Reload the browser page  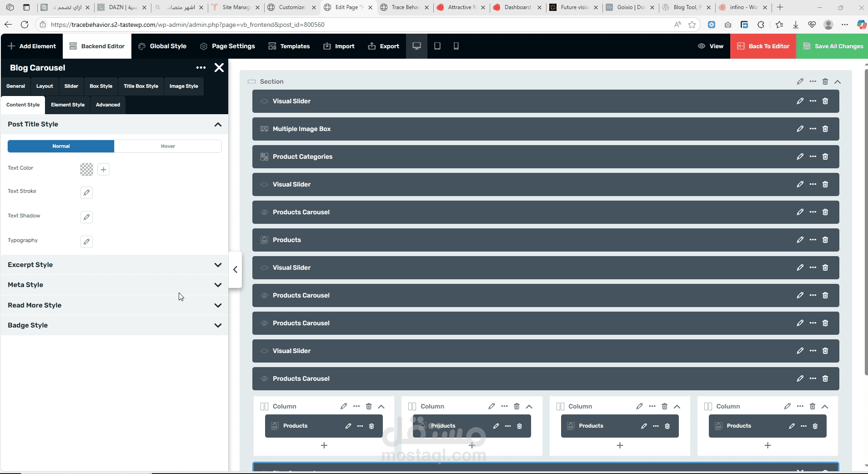(x=25, y=25)
